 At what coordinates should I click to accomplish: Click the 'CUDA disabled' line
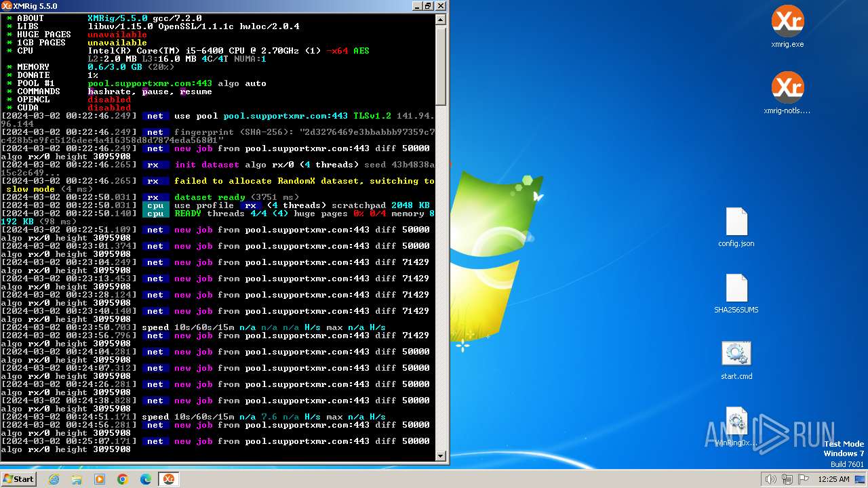tap(68, 108)
